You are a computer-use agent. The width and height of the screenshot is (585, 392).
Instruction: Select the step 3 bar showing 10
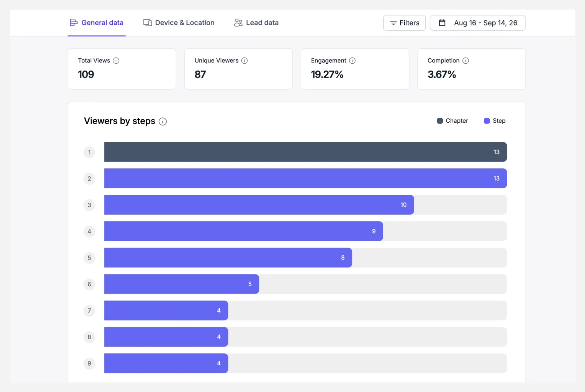coord(259,205)
